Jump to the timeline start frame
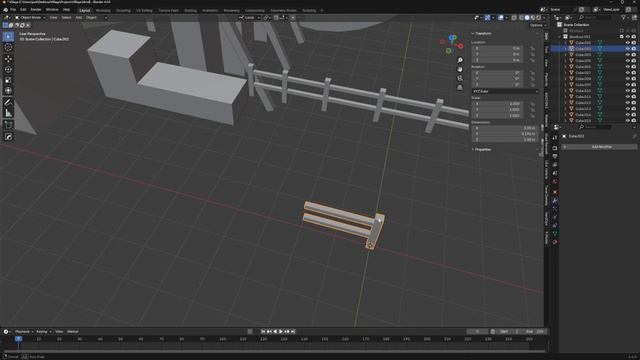This screenshot has height=360, width=640. coord(263,332)
